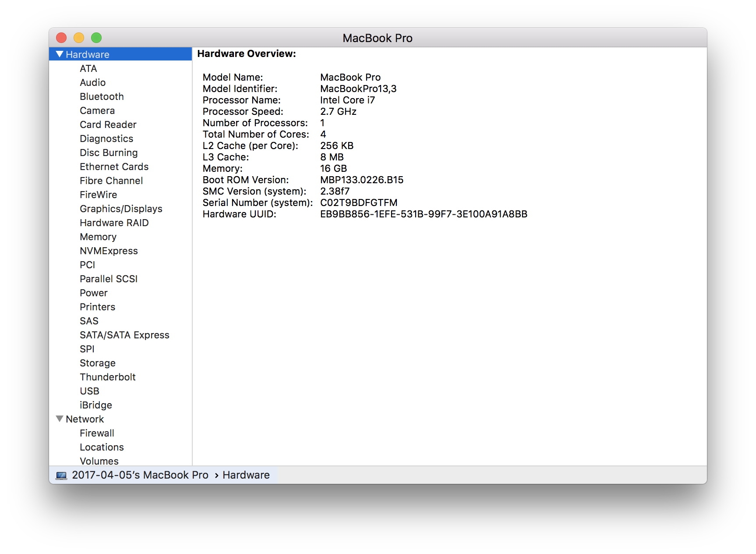Select Locations under Network

[x=102, y=447]
